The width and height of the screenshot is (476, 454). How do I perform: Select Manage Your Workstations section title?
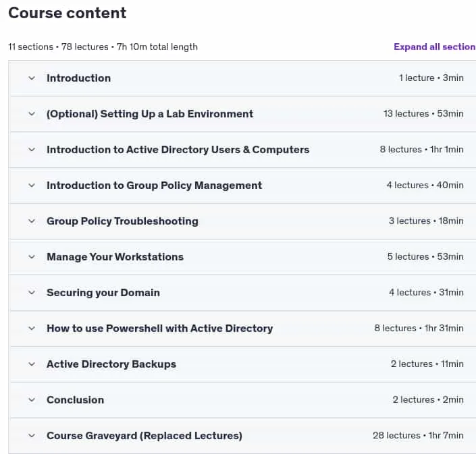pyautogui.click(x=115, y=257)
